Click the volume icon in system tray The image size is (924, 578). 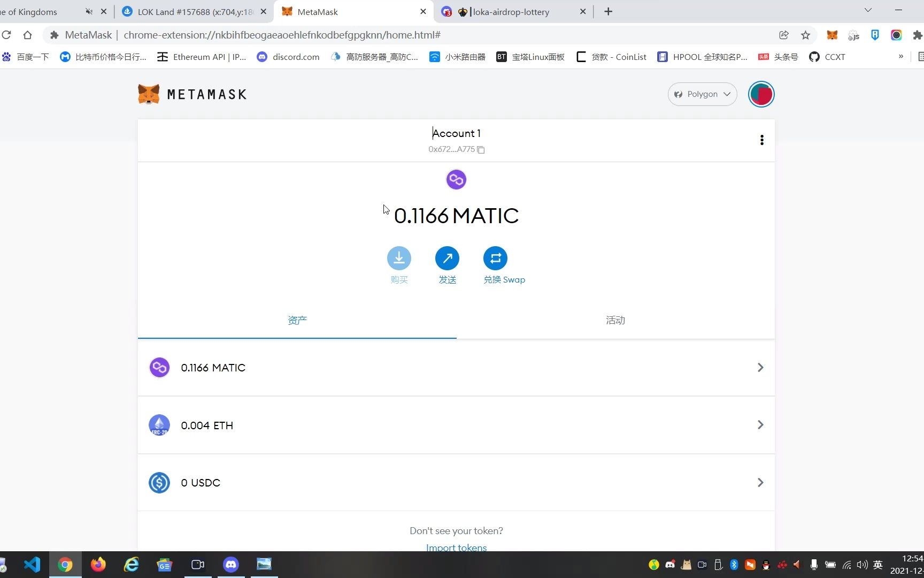coord(862,565)
